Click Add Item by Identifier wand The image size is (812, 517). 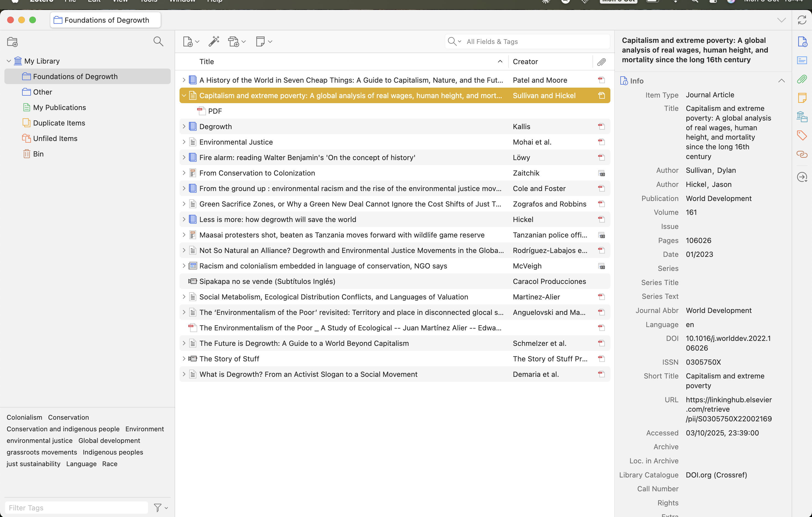click(214, 41)
